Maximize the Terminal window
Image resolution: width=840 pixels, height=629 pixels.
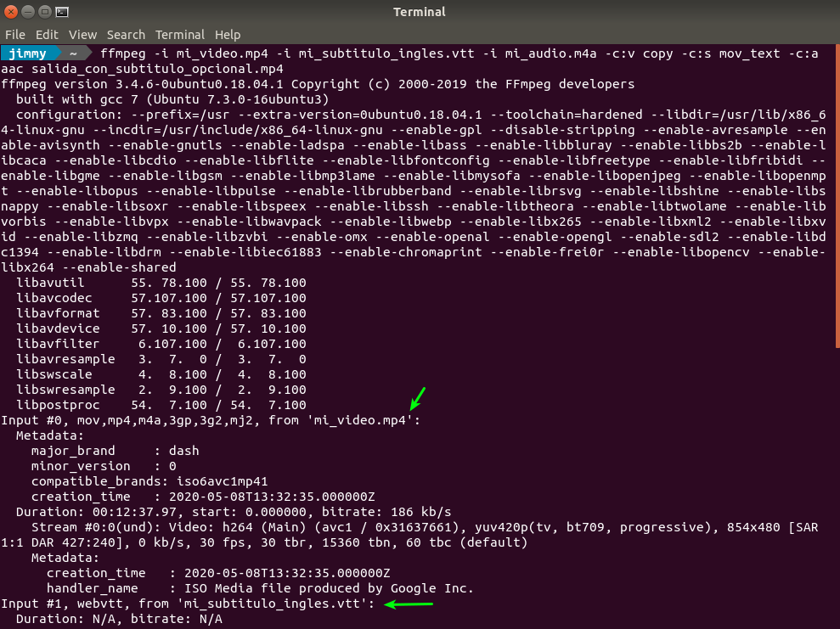click(x=45, y=12)
